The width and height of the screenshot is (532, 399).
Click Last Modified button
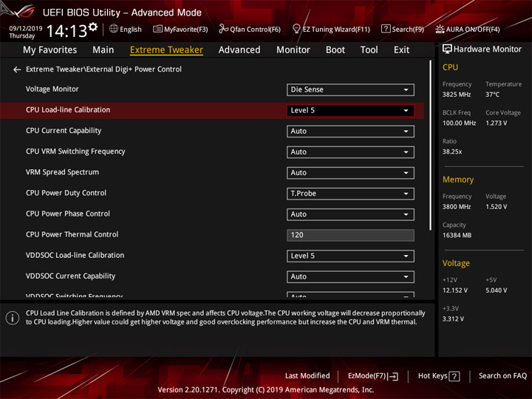pyautogui.click(x=307, y=376)
